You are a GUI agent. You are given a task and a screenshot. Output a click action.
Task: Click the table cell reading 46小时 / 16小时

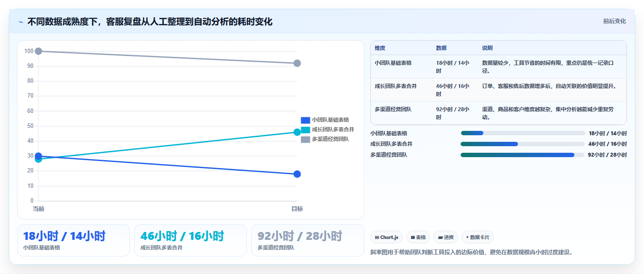[453, 90]
